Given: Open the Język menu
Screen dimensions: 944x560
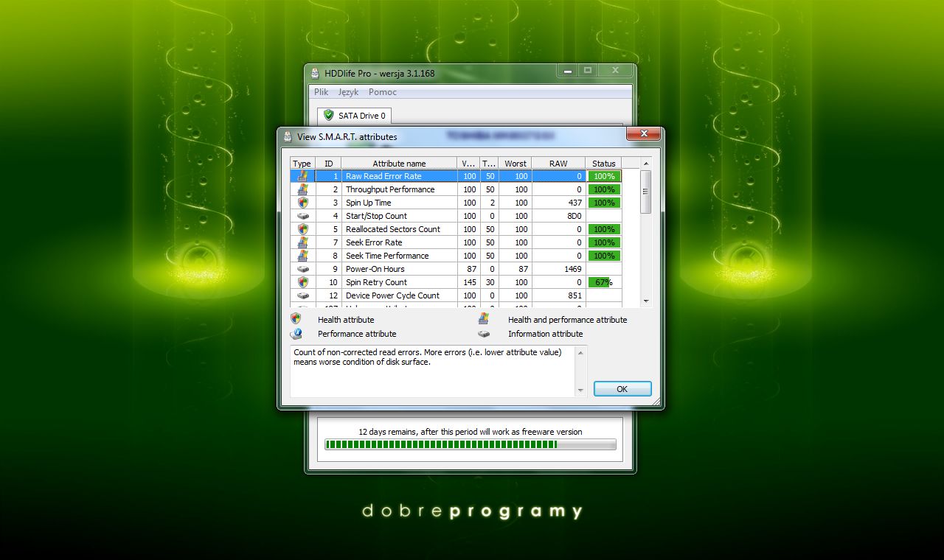Looking at the screenshot, I should [349, 92].
